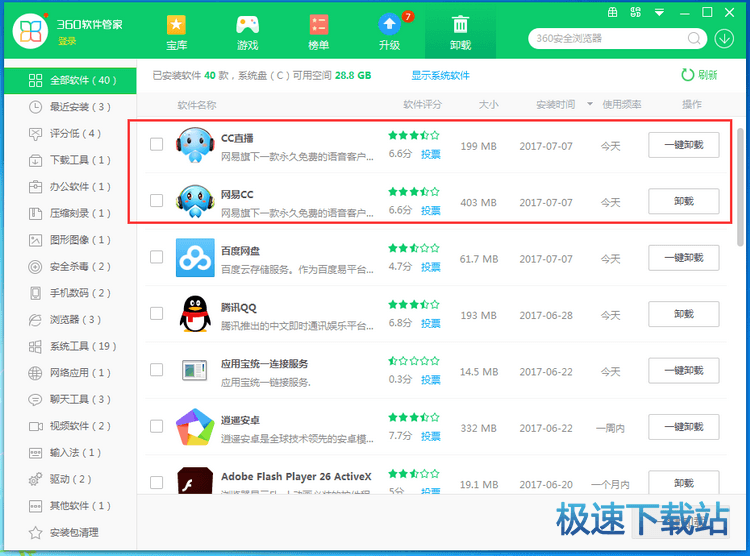Check the 应用宝统一连接服务 checkbox

coord(156,370)
